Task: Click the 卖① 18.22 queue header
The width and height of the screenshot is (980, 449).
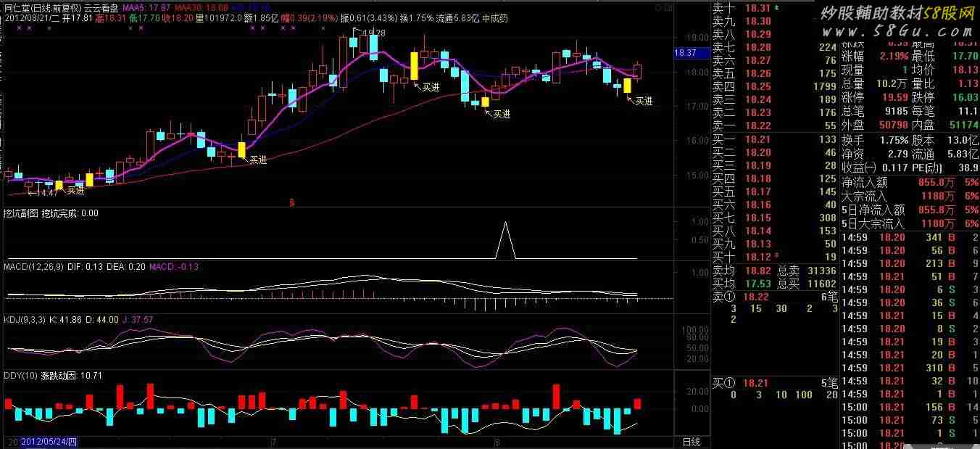Action: [775, 297]
